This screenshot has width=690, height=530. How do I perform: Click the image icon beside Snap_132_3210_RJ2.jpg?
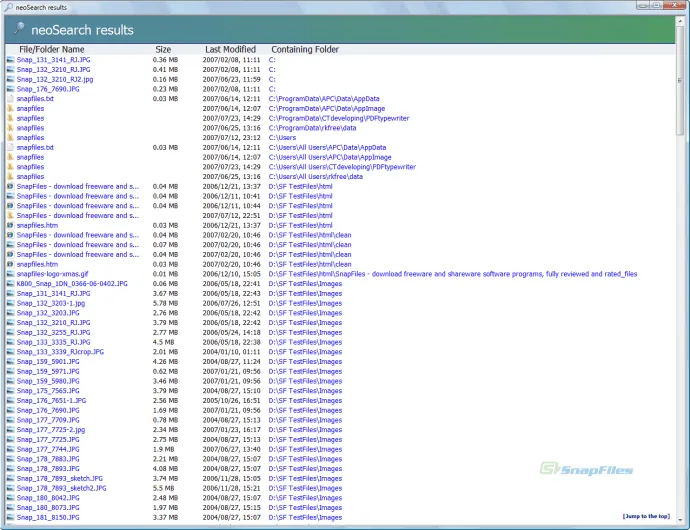click(x=10, y=79)
